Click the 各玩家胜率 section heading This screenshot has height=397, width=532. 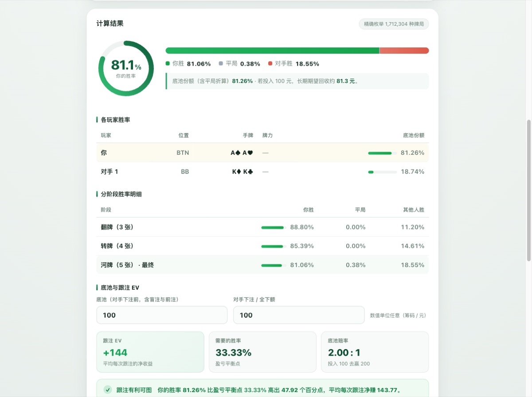(x=115, y=120)
